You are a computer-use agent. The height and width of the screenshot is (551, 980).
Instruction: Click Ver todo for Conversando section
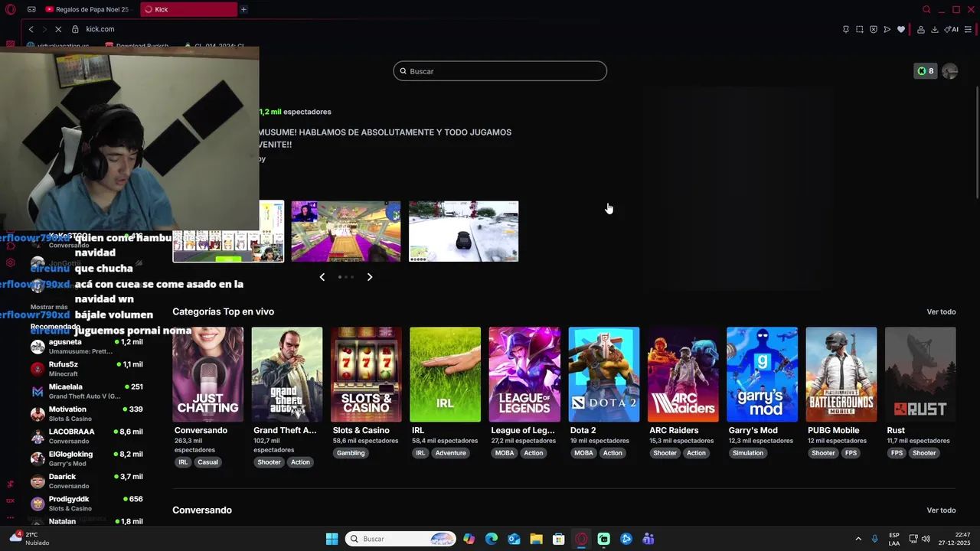coord(941,510)
